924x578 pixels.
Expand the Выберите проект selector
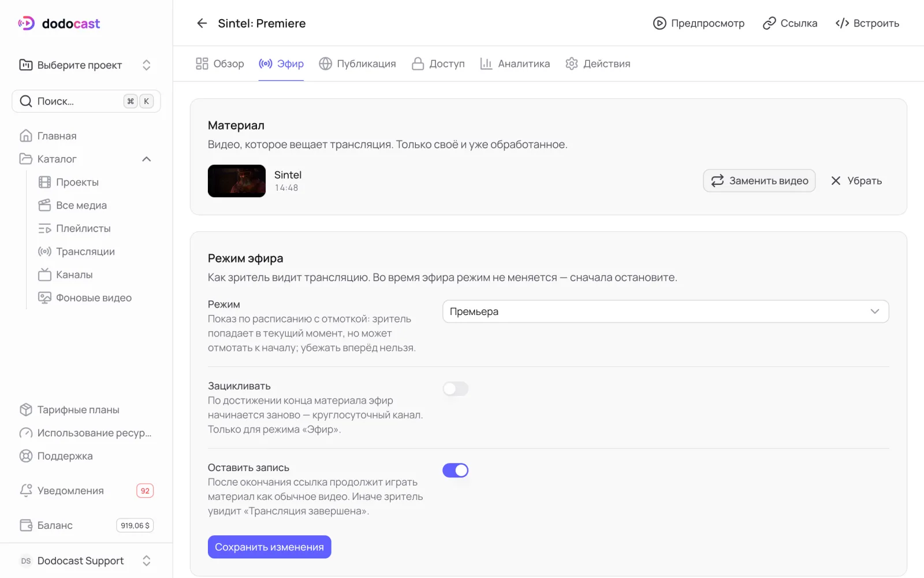86,65
